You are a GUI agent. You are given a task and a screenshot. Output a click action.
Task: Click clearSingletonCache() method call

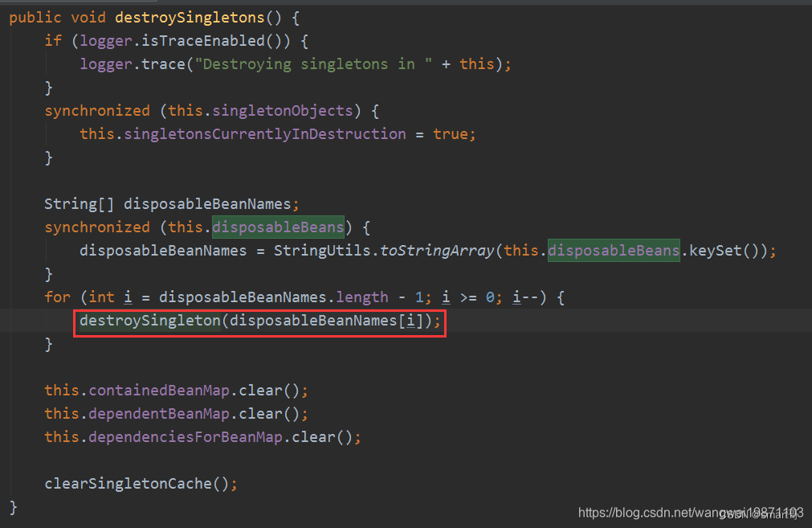coord(137,484)
